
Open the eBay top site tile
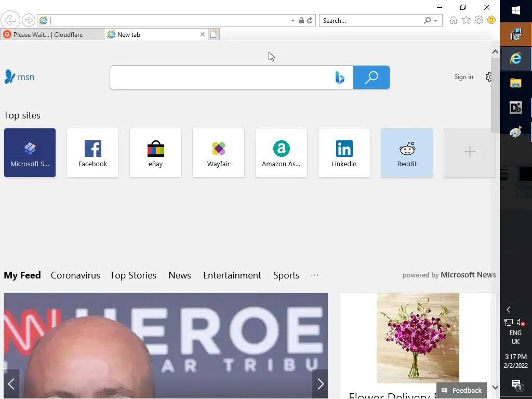pos(155,153)
